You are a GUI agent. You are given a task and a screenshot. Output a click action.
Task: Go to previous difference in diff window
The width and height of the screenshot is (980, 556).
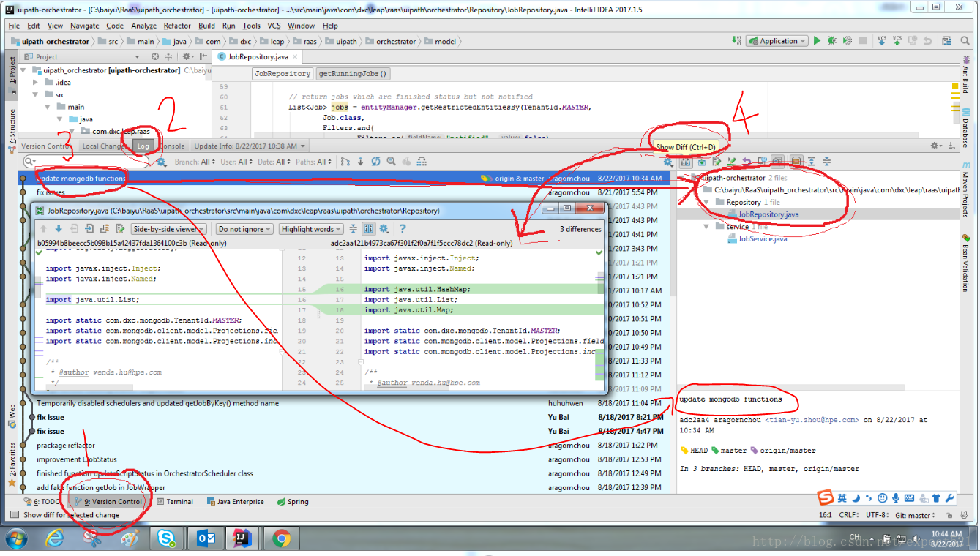click(43, 229)
